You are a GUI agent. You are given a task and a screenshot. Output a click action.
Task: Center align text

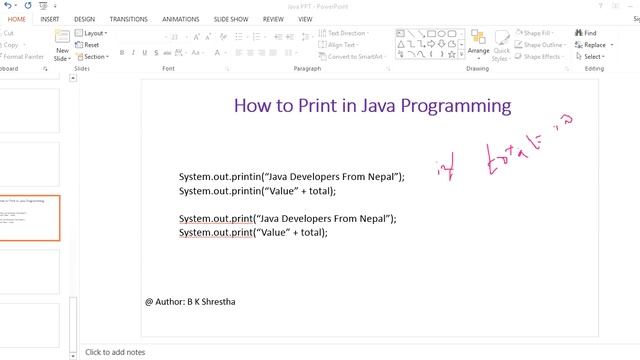[250, 53]
